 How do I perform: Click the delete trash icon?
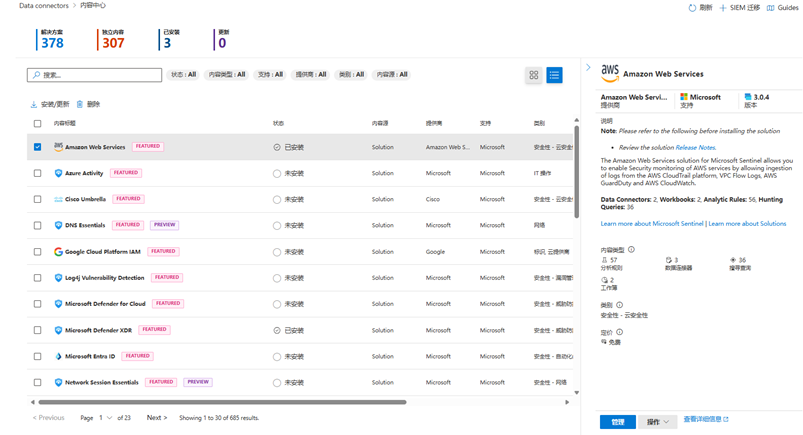coord(79,104)
